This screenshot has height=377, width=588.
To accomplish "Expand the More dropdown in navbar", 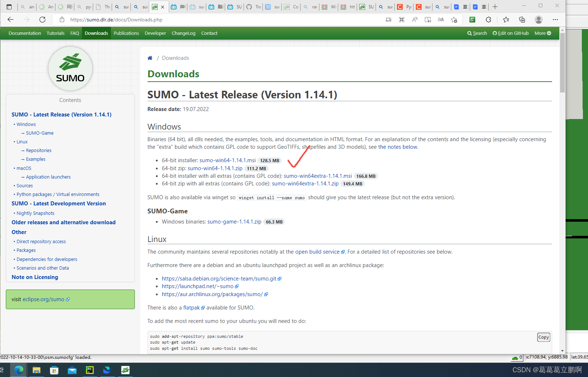I will (x=543, y=33).
